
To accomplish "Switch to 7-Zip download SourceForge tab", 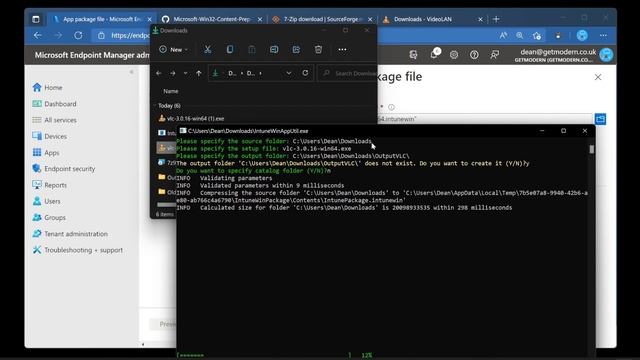I will 322,19.
